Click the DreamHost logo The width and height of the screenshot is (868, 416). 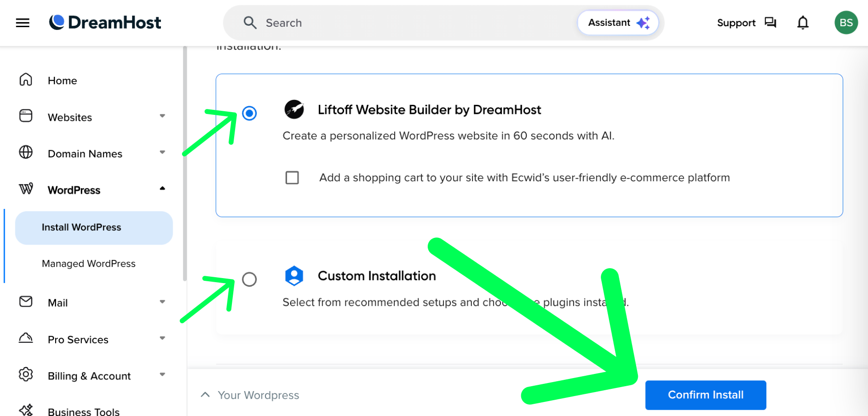pos(105,23)
